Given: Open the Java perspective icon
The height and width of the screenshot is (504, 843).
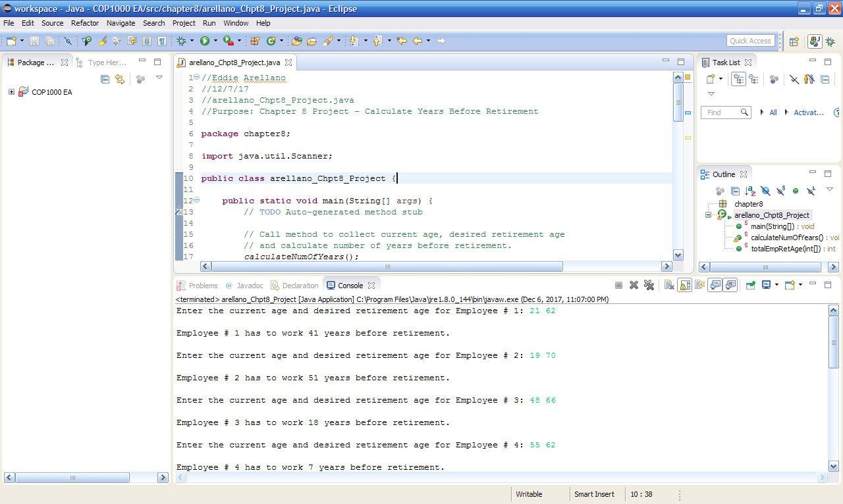Looking at the screenshot, I should click(815, 41).
